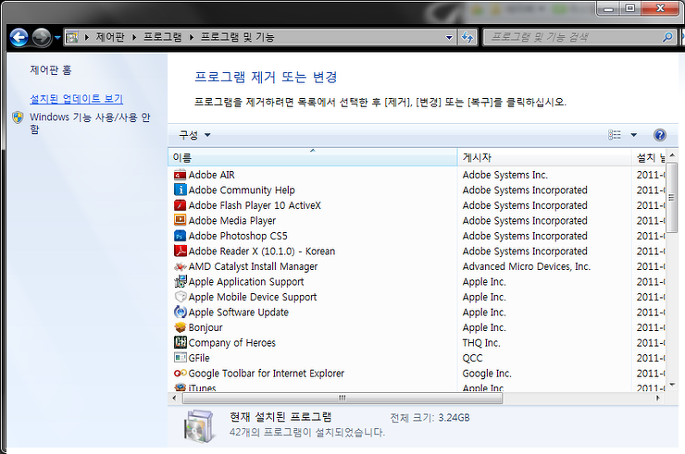
Task: Sort by the 게시자 column header
Action: coord(544,157)
